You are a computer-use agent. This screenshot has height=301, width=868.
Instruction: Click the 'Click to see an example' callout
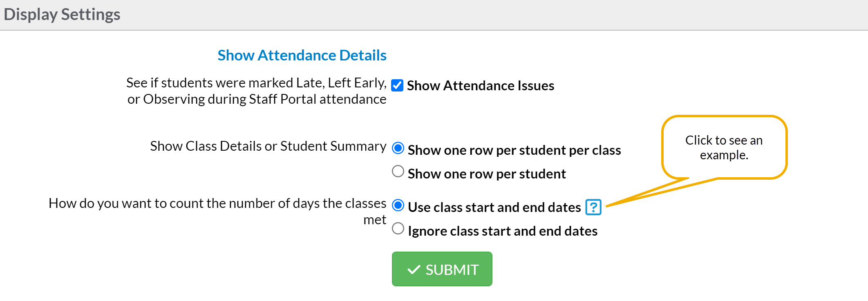724,147
